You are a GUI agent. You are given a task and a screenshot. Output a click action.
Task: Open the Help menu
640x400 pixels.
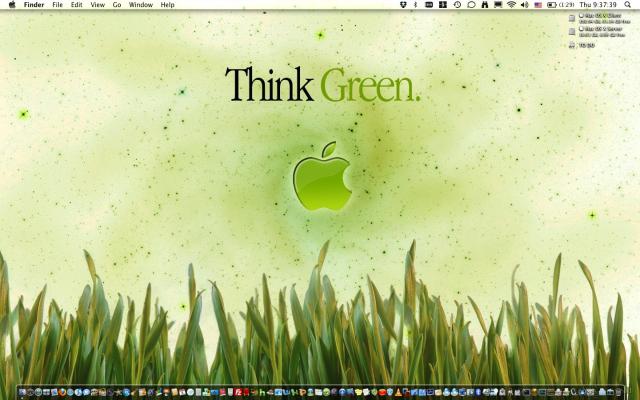point(167,4)
